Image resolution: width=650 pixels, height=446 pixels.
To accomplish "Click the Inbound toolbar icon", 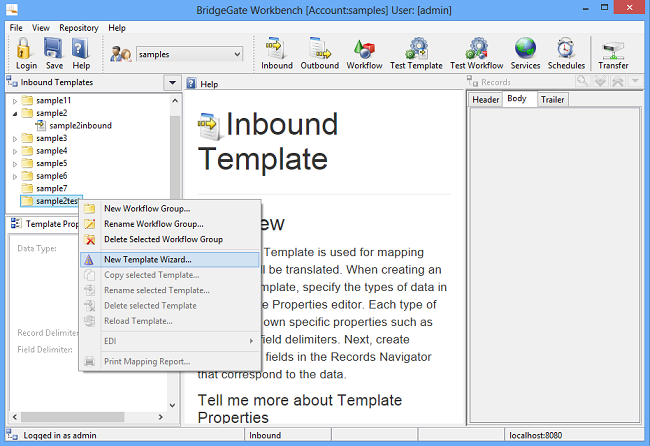I will pos(276,48).
